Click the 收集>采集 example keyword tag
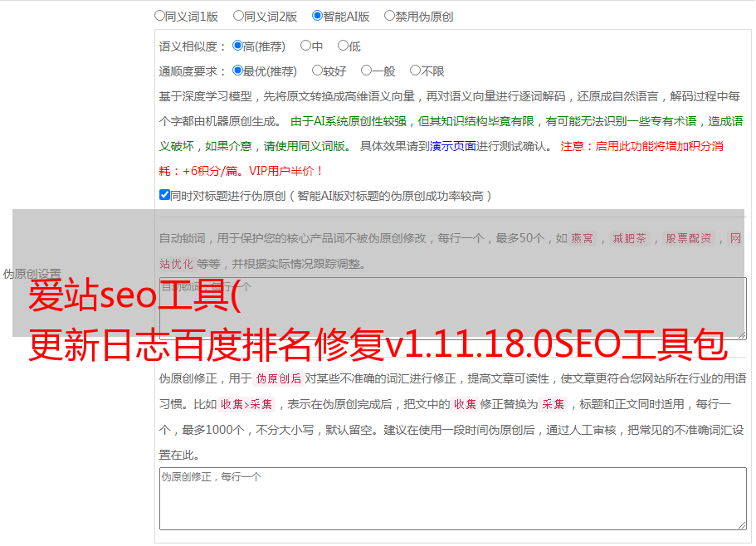756x546 pixels. [x=246, y=405]
